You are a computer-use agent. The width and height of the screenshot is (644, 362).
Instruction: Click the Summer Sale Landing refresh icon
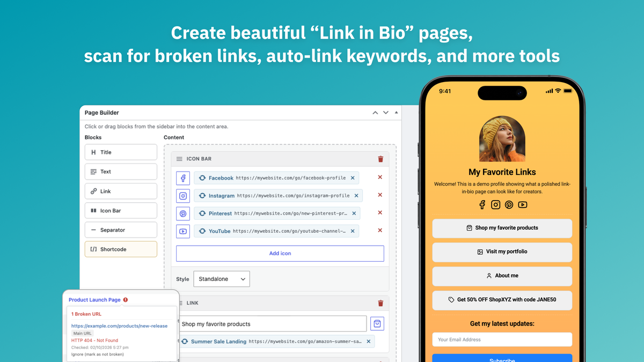[185, 341]
